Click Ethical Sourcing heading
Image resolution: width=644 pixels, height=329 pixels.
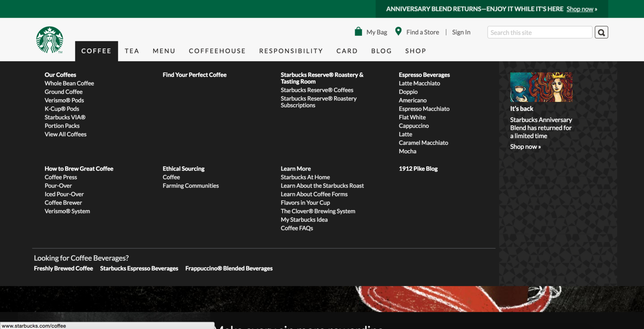[x=184, y=169]
